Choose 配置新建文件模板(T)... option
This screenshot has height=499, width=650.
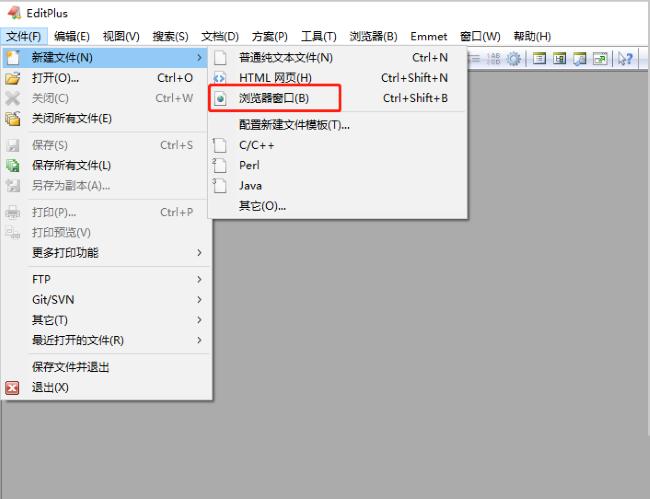click(294, 125)
